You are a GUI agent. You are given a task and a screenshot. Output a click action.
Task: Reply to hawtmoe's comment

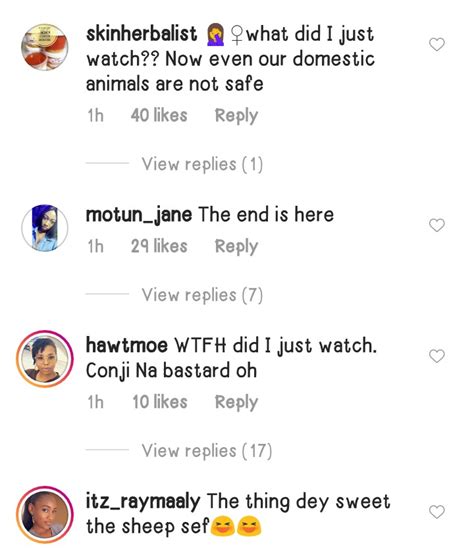pos(236,402)
